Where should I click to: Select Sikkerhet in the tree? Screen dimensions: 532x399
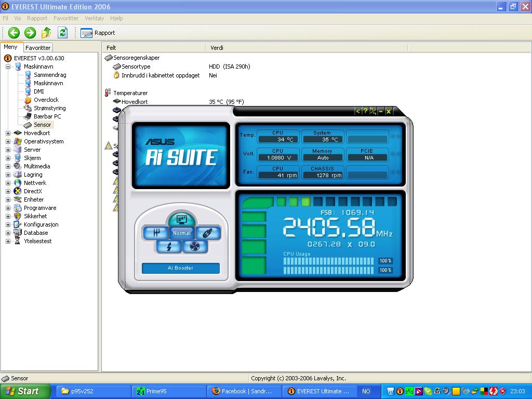(x=35, y=216)
